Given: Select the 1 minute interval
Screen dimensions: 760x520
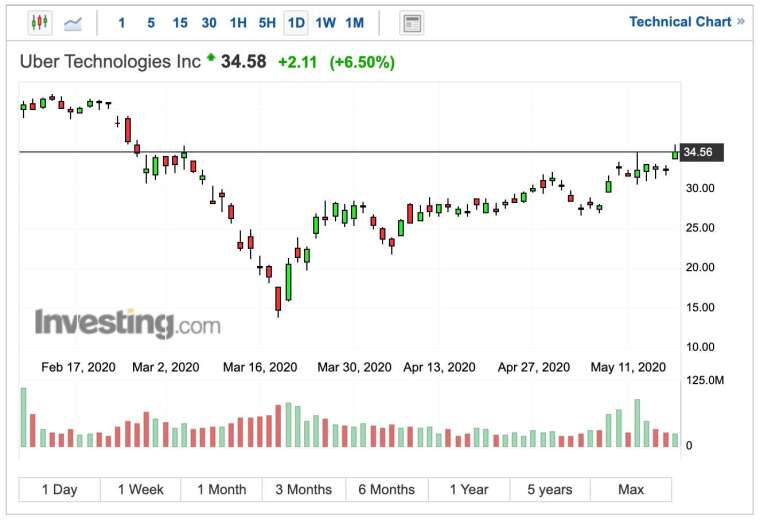Looking at the screenshot, I should 122,23.
